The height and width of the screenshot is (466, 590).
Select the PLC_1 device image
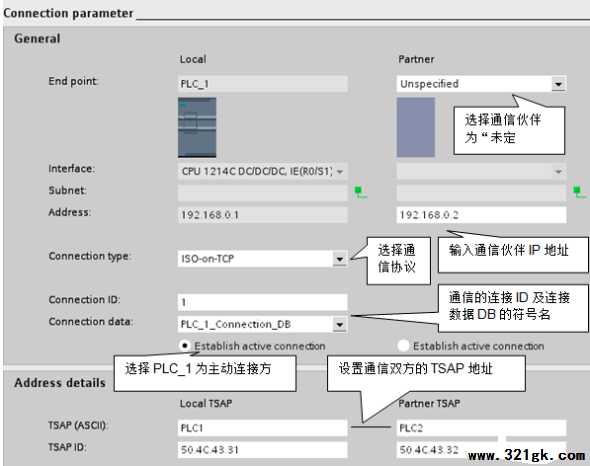pyautogui.click(x=197, y=127)
